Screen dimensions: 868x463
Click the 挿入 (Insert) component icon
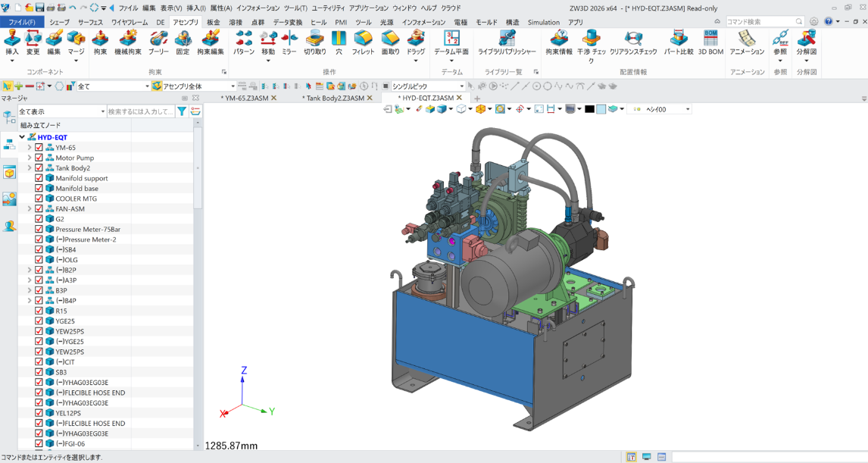point(12,39)
